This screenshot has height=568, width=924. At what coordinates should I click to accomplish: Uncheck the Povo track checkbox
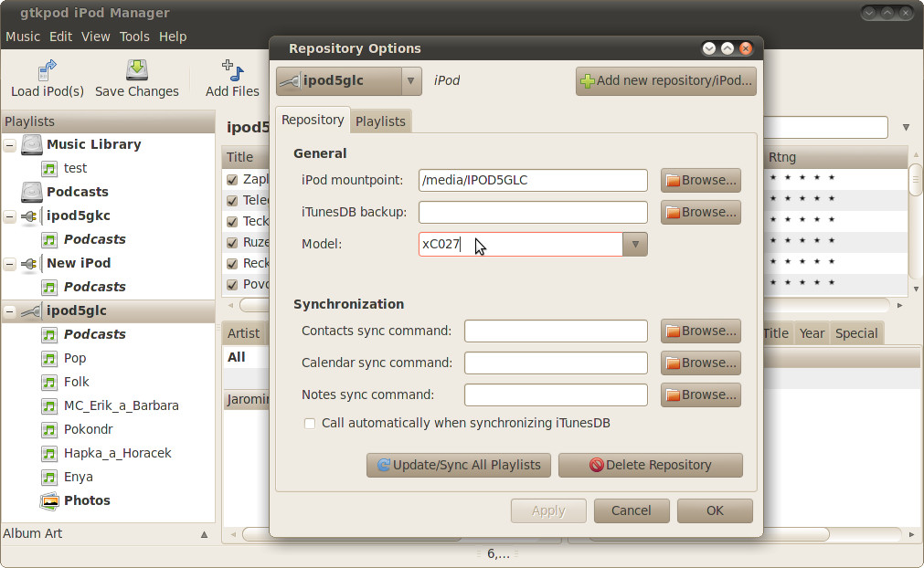pyautogui.click(x=232, y=285)
